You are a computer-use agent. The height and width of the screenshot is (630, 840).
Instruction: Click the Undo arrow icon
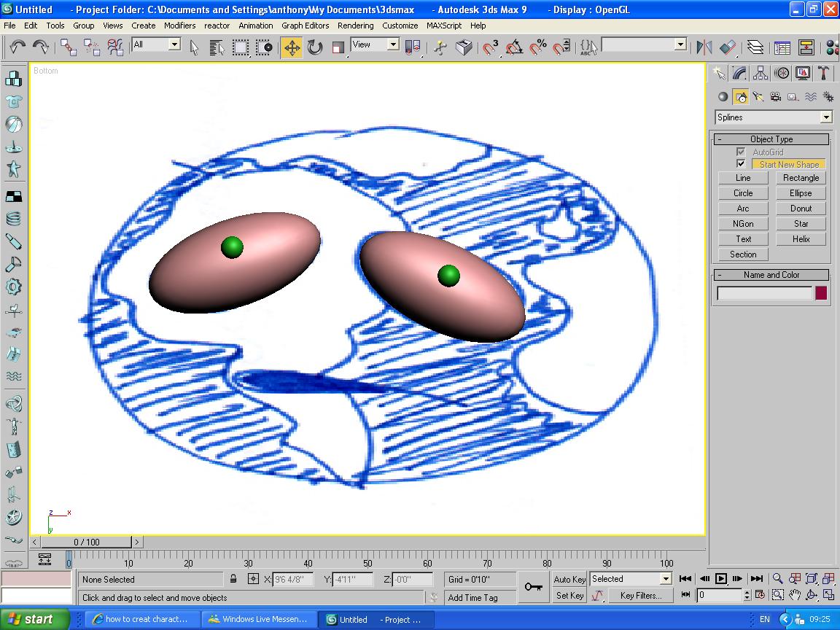click(17, 47)
